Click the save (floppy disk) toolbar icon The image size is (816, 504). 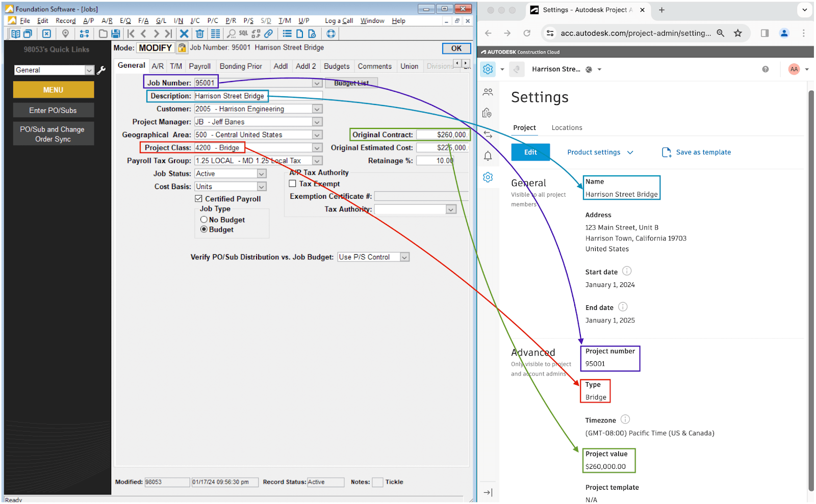tap(116, 34)
